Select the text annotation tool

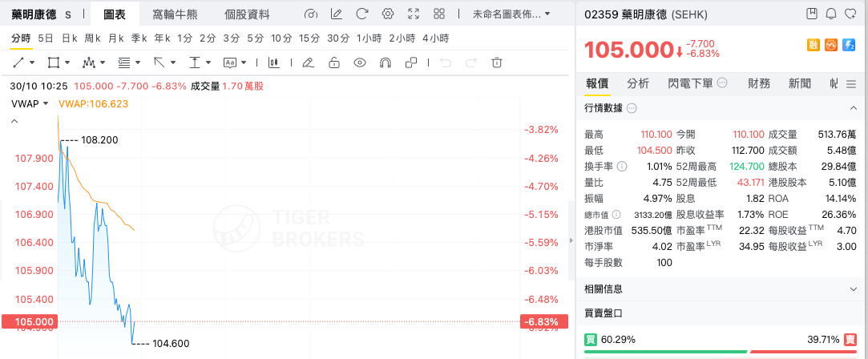(230, 63)
